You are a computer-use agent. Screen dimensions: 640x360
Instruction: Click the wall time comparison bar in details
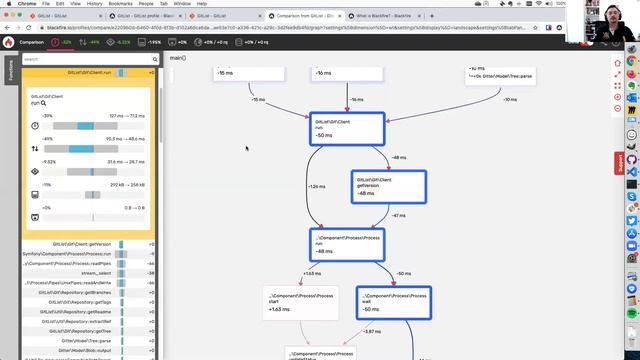(x=94, y=126)
